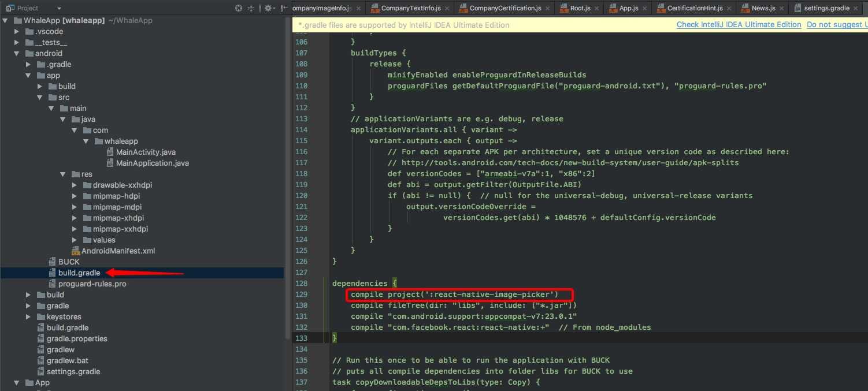The image size is (868, 391).
Task: Click proguardFiles text on line 110
Action: click(416, 86)
